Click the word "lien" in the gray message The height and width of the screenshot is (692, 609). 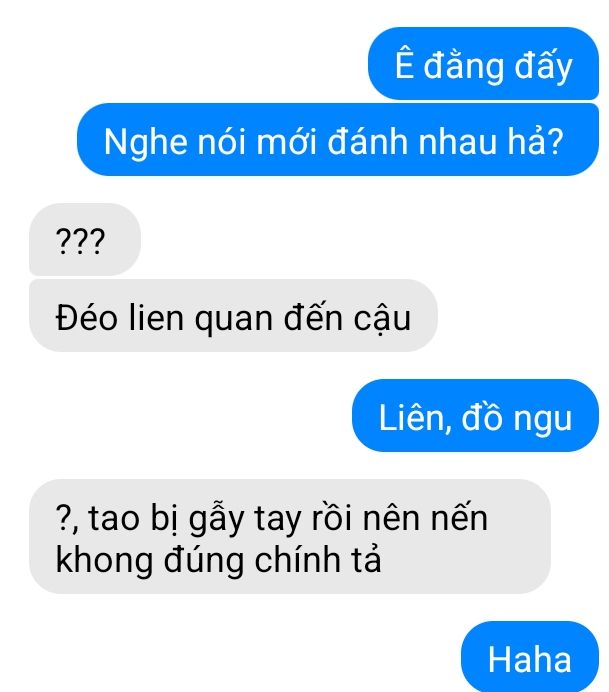pyautogui.click(x=156, y=318)
